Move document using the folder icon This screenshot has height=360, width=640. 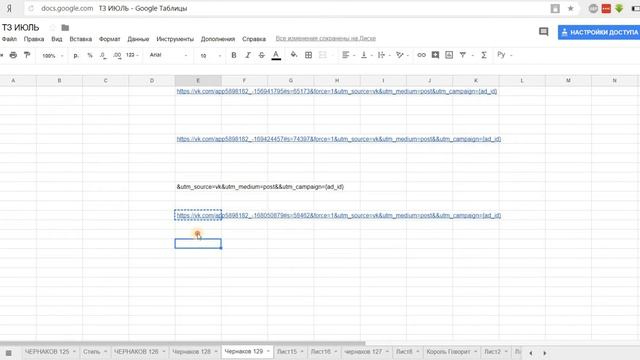click(x=65, y=28)
